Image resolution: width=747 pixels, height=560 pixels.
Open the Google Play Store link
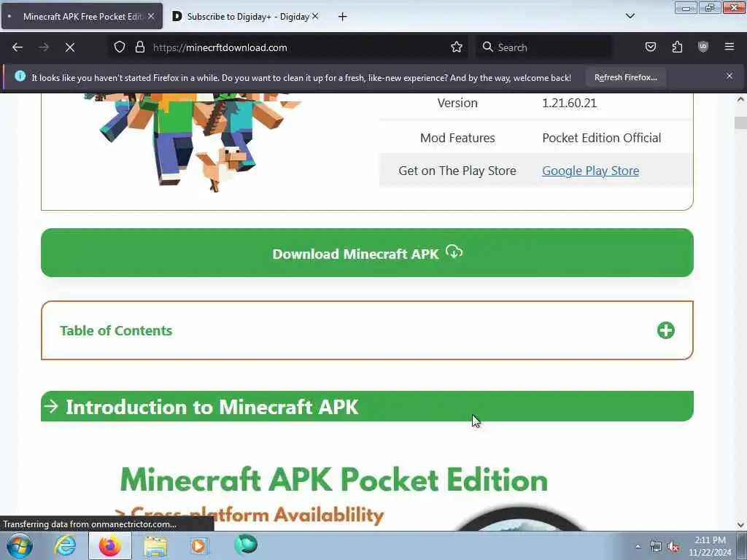coord(590,171)
